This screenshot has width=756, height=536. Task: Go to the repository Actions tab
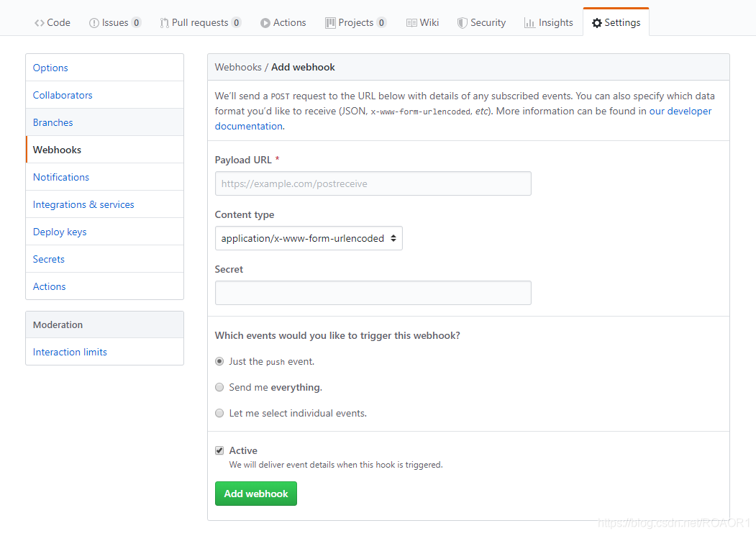tap(283, 23)
